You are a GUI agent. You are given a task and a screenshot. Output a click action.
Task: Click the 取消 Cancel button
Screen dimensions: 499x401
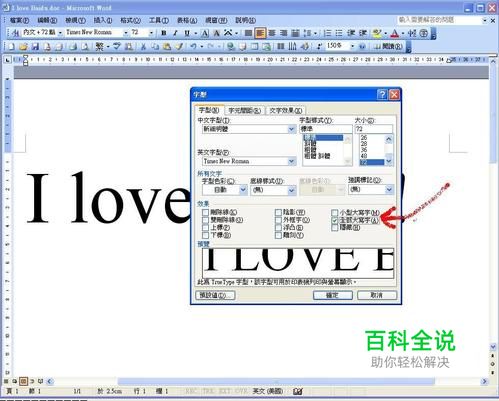[377, 295]
